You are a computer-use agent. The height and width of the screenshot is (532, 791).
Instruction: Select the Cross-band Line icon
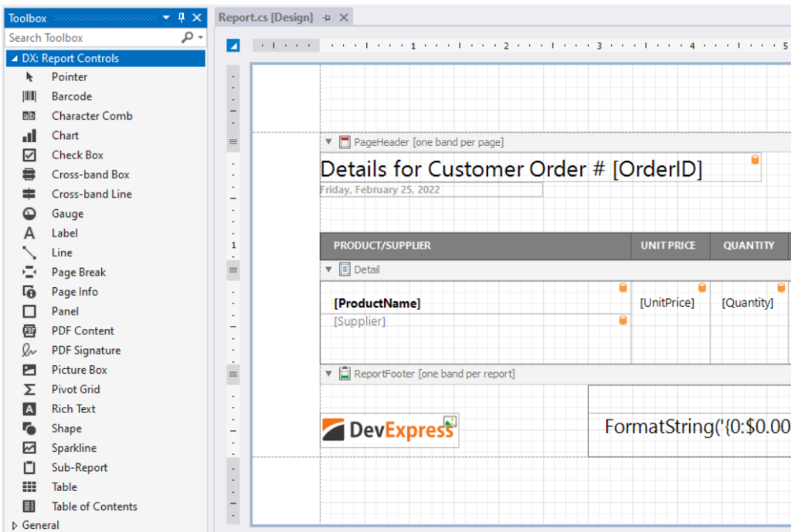tap(29, 194)
